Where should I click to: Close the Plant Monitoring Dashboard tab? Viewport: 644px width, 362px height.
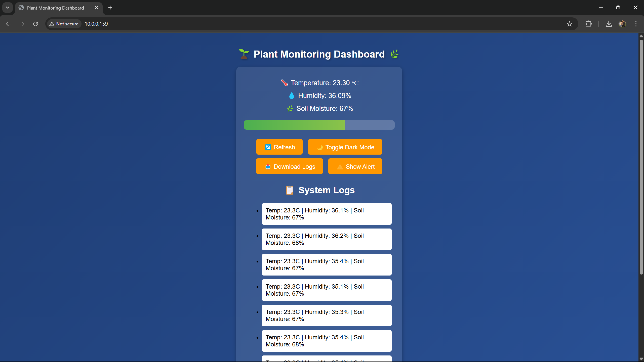(97, 8)
